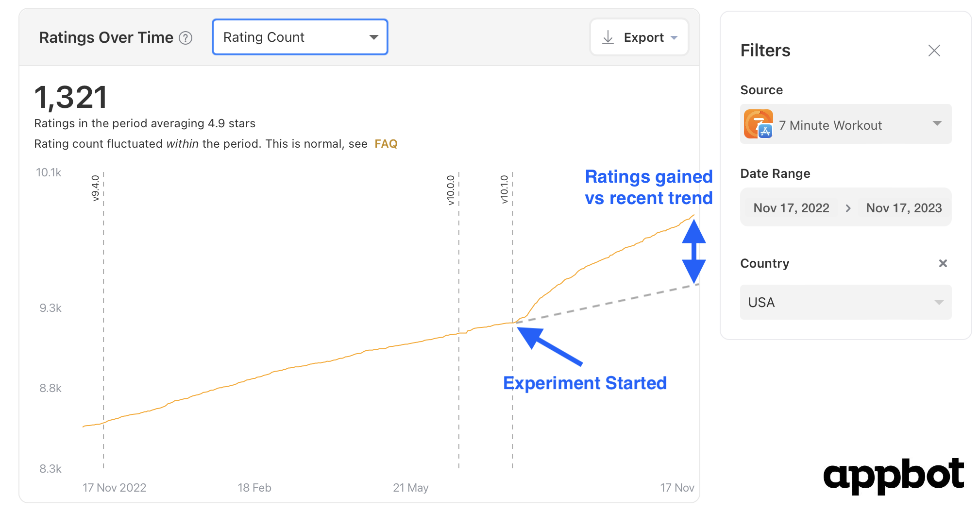Click the download icon in Export button
Viewport: 980px width, 513px height.
tap(608, 37)
